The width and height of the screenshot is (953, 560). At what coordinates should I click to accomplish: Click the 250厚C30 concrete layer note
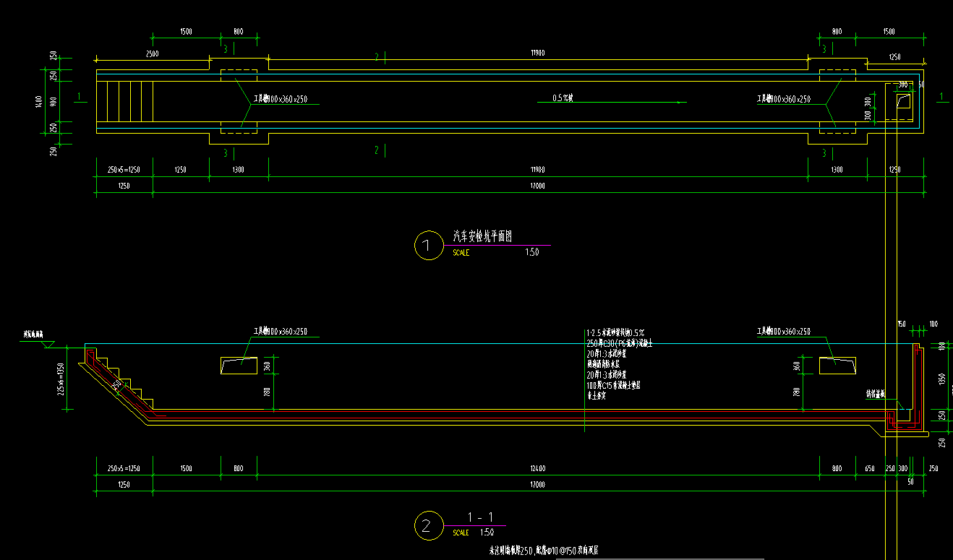620,343
